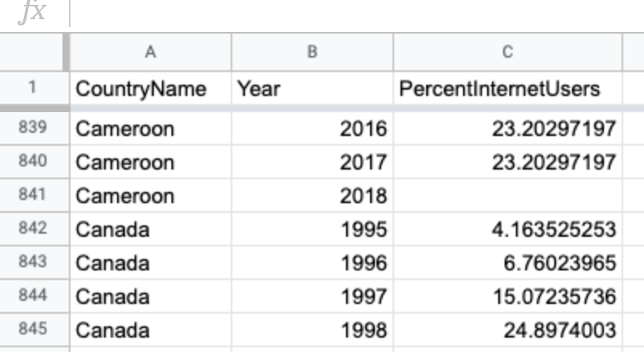Select column C header
644x352 pixels.
(x=508, y=52)
